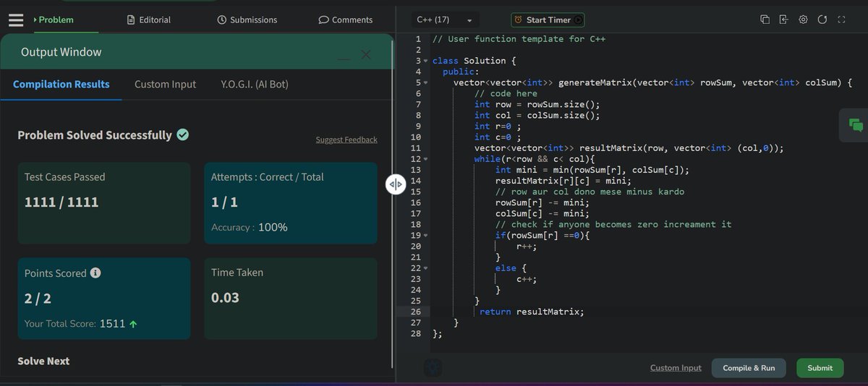Click the line number 26 in the gutter

415,312
